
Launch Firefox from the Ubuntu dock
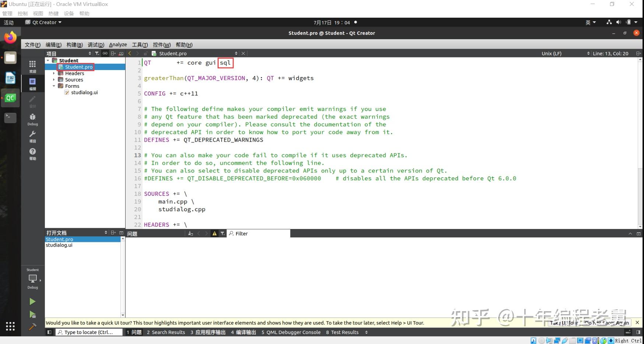(10, 37)
